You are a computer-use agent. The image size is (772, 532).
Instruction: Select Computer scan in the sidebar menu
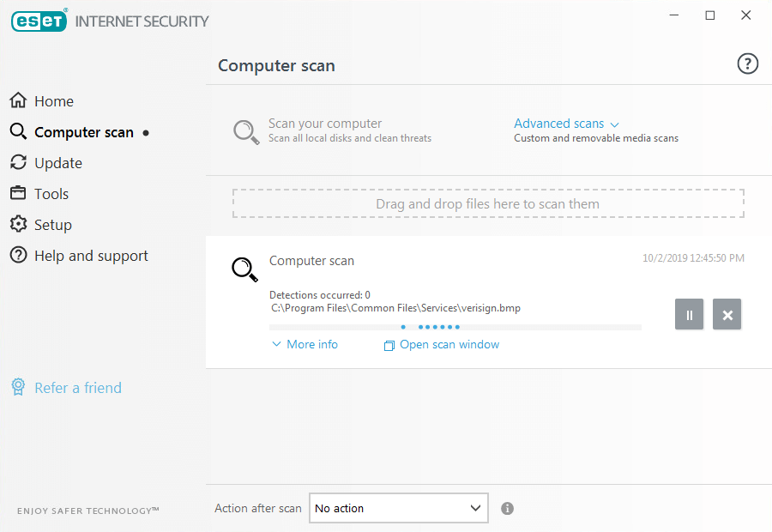(x=83, y=132)
